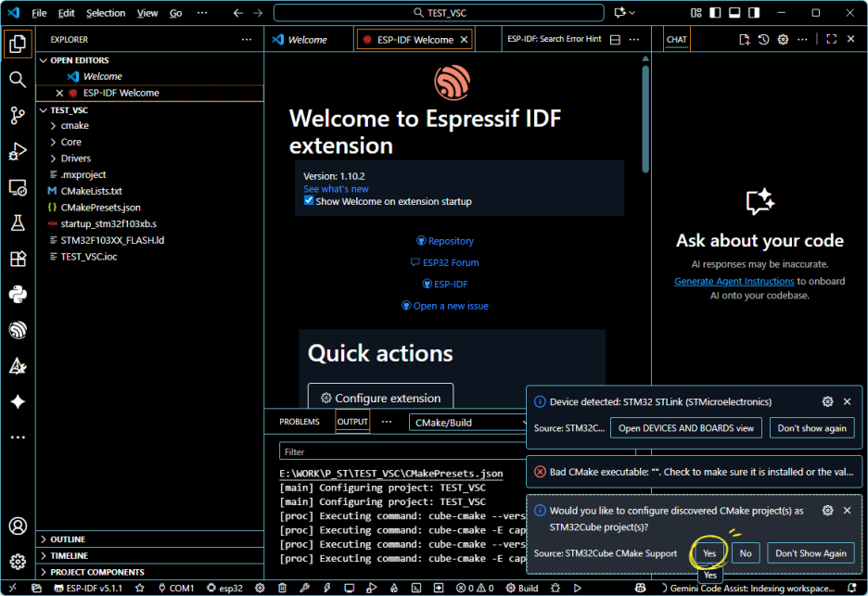Open SDK configuration gear in status bar

[260, 588]
